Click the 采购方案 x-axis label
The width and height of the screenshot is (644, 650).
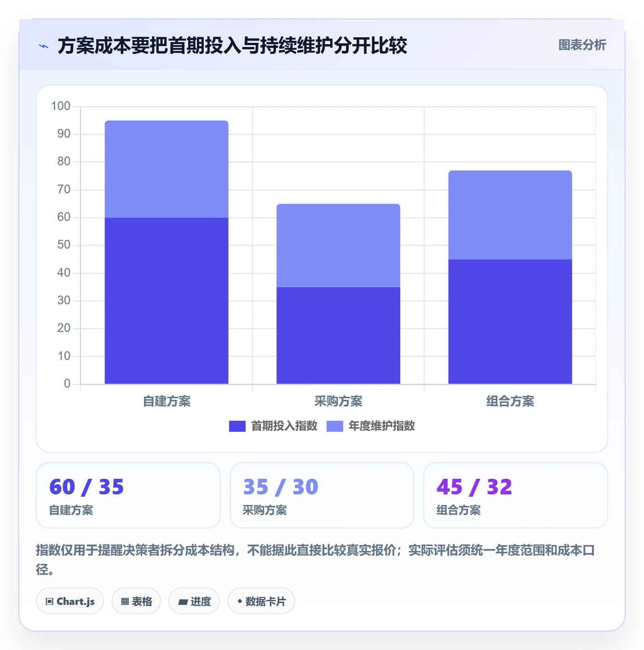[338, 401]
